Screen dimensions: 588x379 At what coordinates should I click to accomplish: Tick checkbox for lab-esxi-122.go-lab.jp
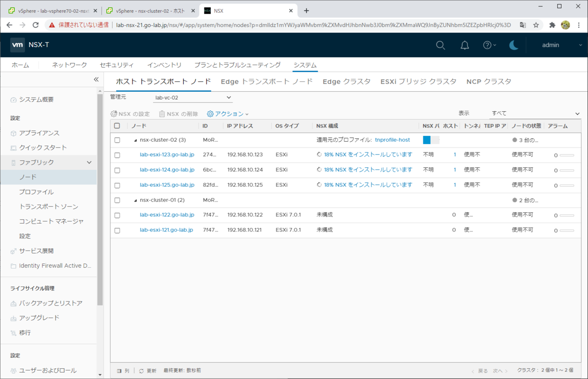tap(117, 215)
